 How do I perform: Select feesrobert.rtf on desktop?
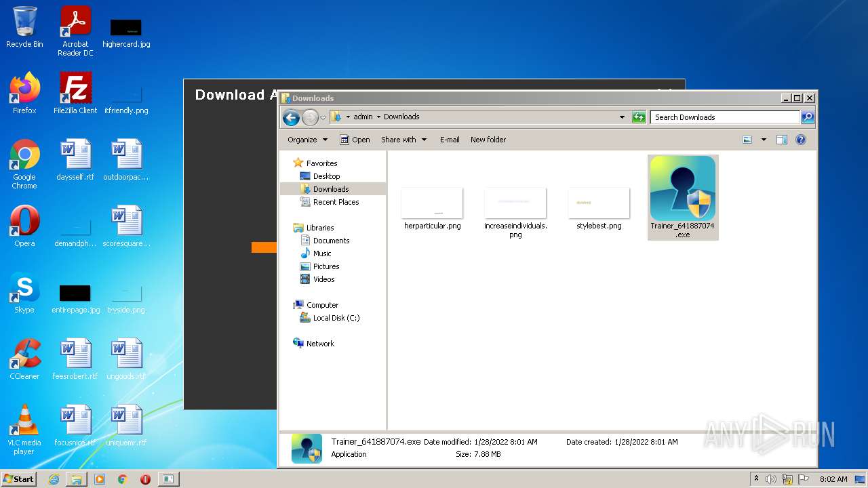tap(75, 359)
